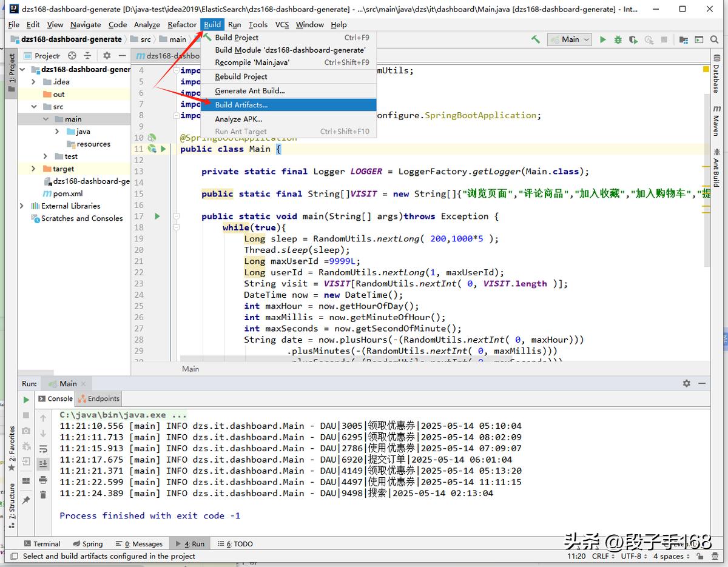Toggle the pin tab icon in the Run panel

26,500
